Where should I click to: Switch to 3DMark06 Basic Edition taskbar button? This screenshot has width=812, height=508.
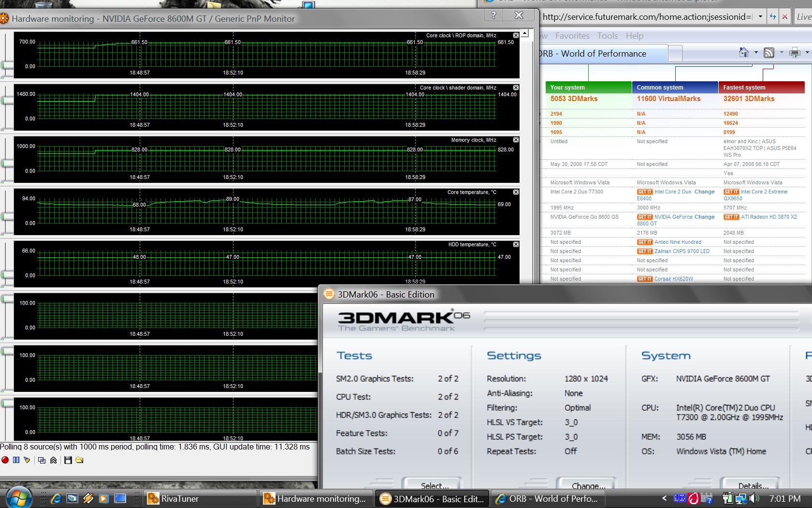click(433, 499)
